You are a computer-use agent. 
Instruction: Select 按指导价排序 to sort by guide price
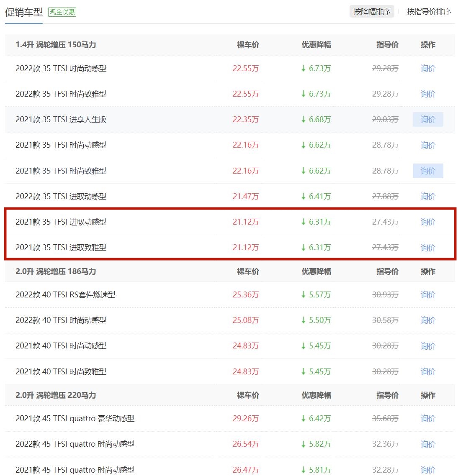tap(427, 12)
